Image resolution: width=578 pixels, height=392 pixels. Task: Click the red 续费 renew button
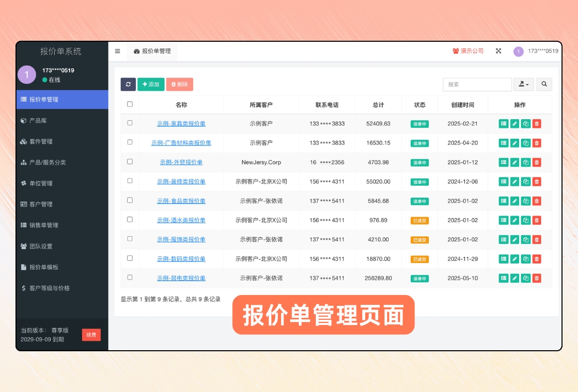(x=91, y=335)
